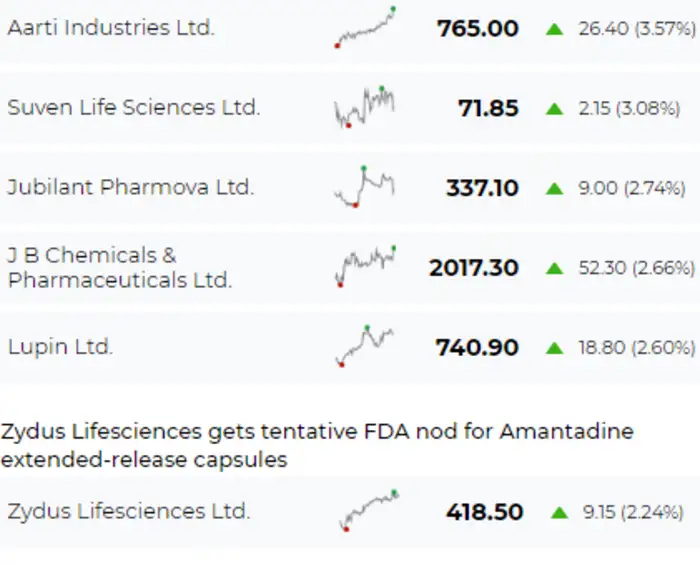Image resolution: width=700 pixels, height=565 pixels.
Task: Open J B Chemicals & Pharmaceuticals Ltd.
Action: coord(119,267)
